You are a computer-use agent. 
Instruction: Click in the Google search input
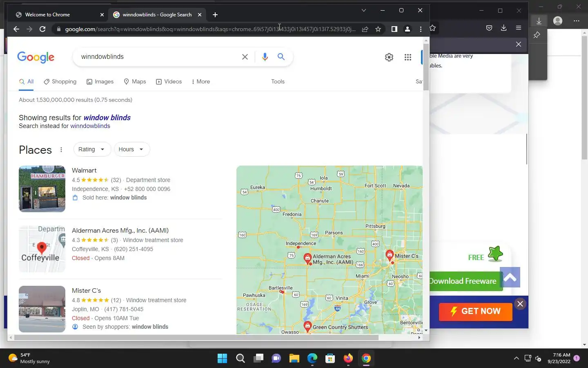[159, 57]
